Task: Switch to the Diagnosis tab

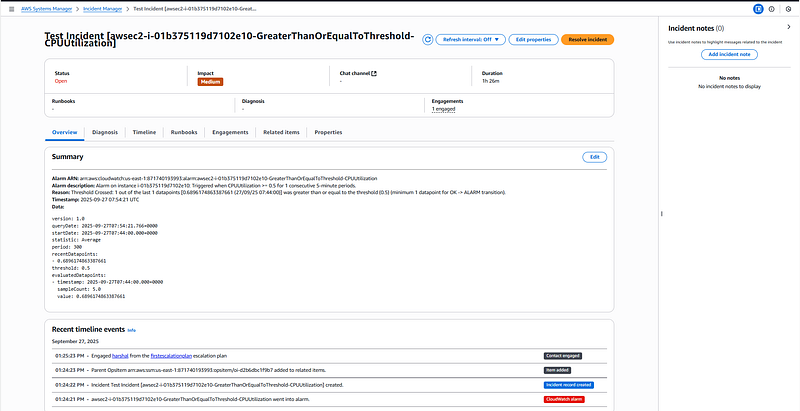Action: click(x=105, y=132)
